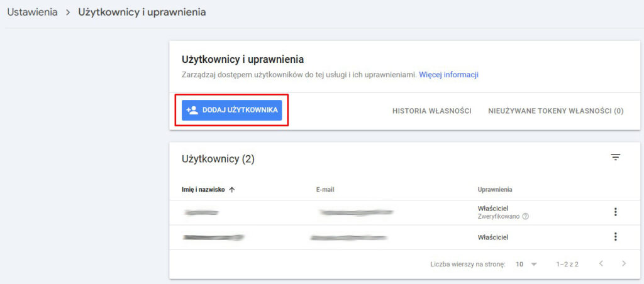Open three-dot menu for second user row
This screenshot has height=284, width=644.
[x=615, y=237]
